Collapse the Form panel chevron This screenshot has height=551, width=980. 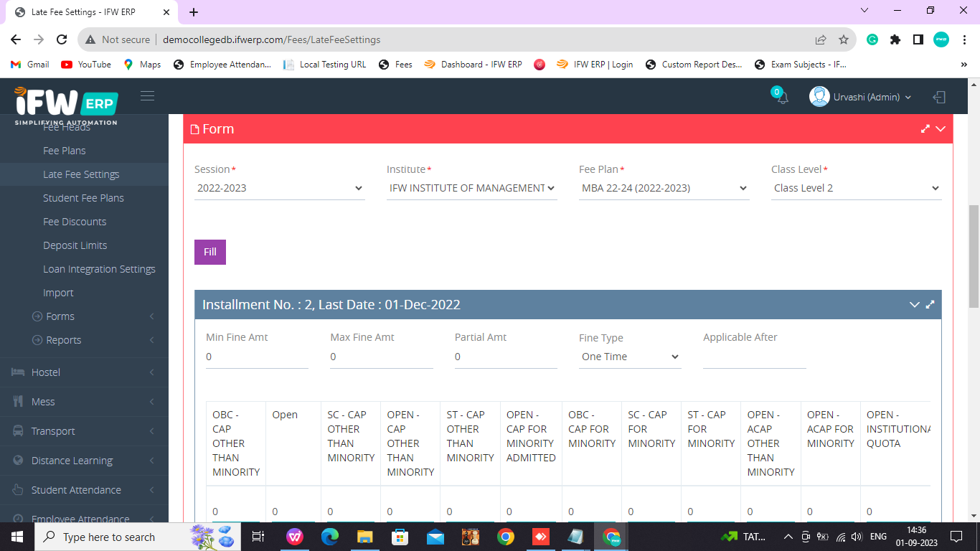tap(941, 129)
